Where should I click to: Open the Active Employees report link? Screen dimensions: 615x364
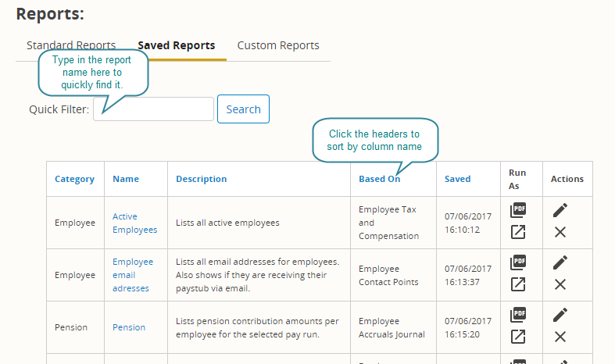click(x=134, y=223)
